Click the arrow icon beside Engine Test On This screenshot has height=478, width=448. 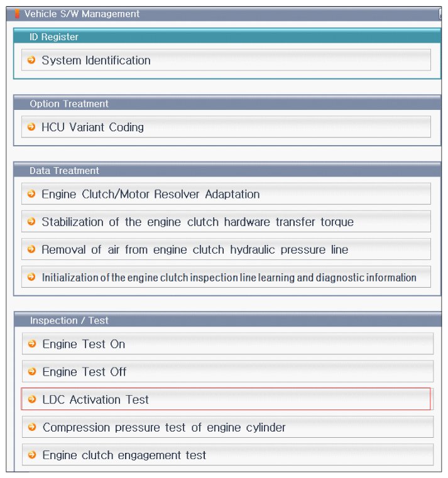coord(32,344)
